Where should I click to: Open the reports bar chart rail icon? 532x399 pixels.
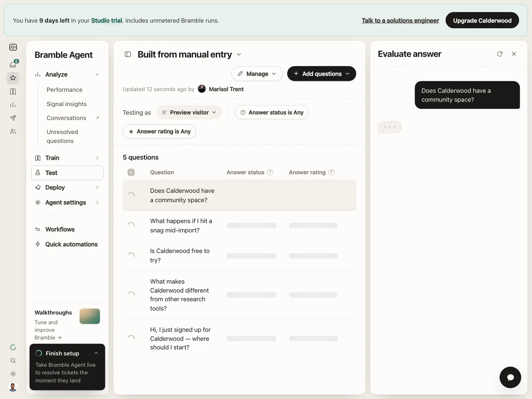(13, 105)
